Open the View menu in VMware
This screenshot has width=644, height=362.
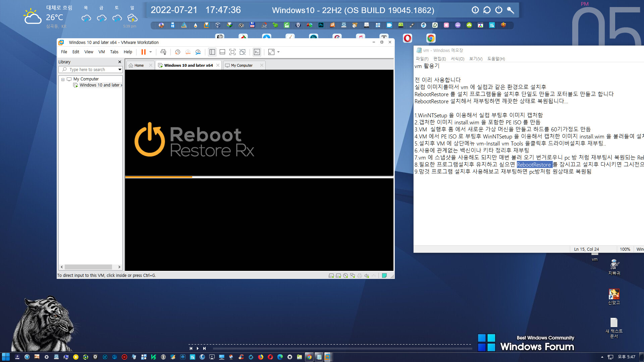[89, 52]
